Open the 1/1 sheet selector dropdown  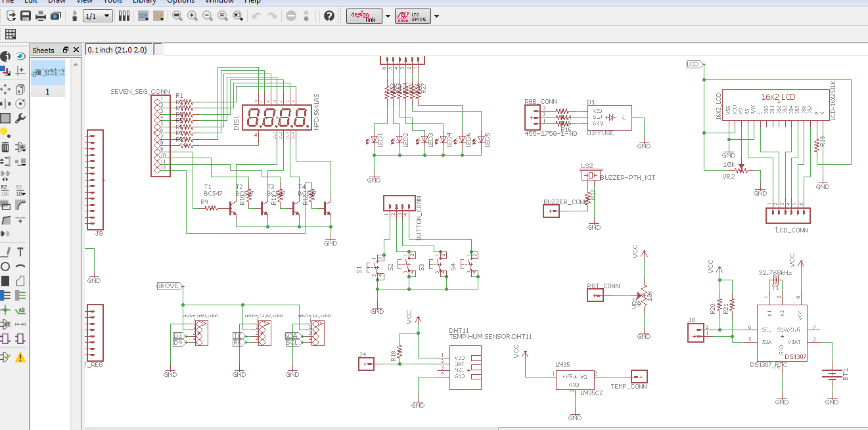point(105,15)
